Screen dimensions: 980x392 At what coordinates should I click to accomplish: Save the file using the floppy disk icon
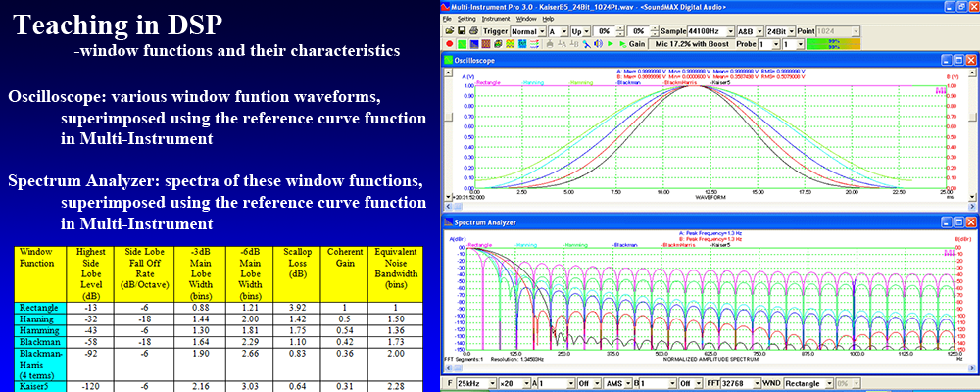coord(462,30)
